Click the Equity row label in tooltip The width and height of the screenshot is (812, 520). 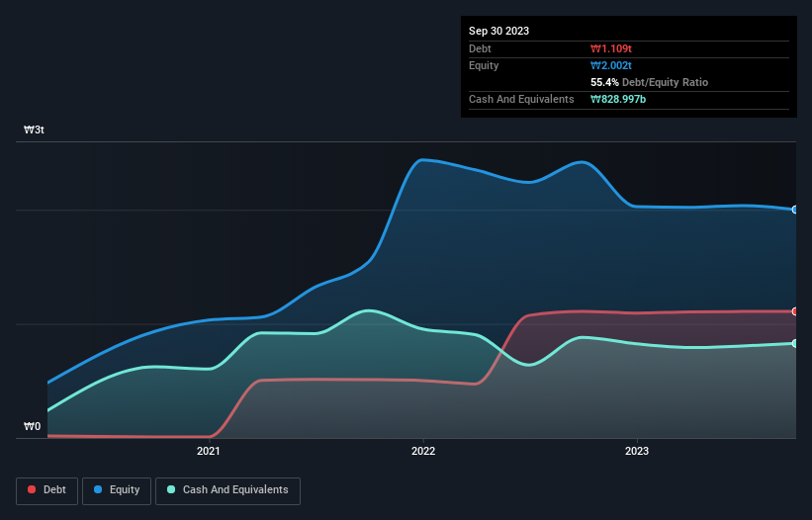484,65
